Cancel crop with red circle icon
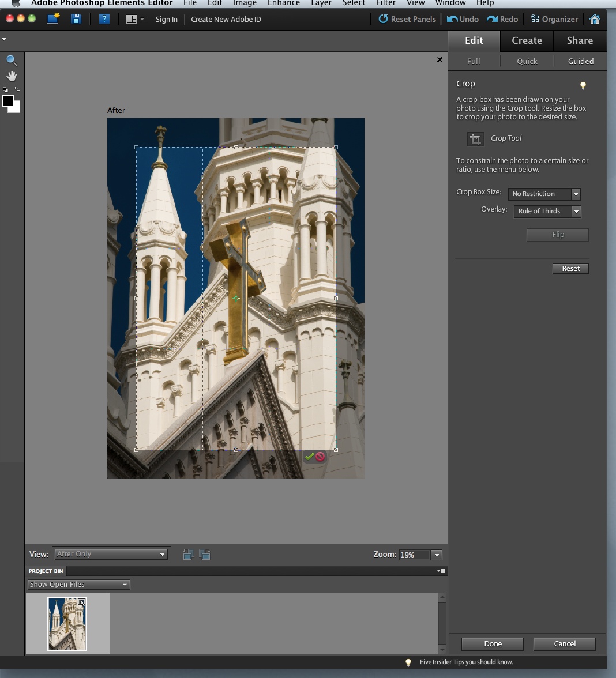This screenshot has width=616, height=678. [320, 457]
